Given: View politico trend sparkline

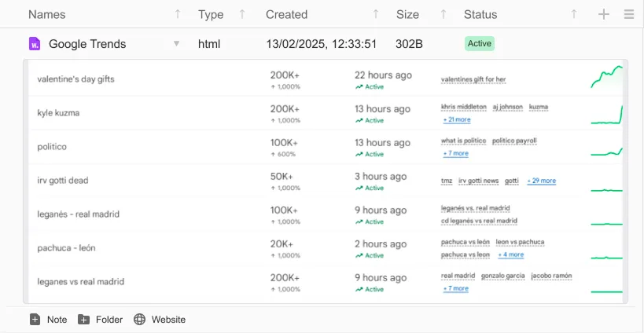Looking at the screenshot, I should pyautogui.click(x=606, y=152).
